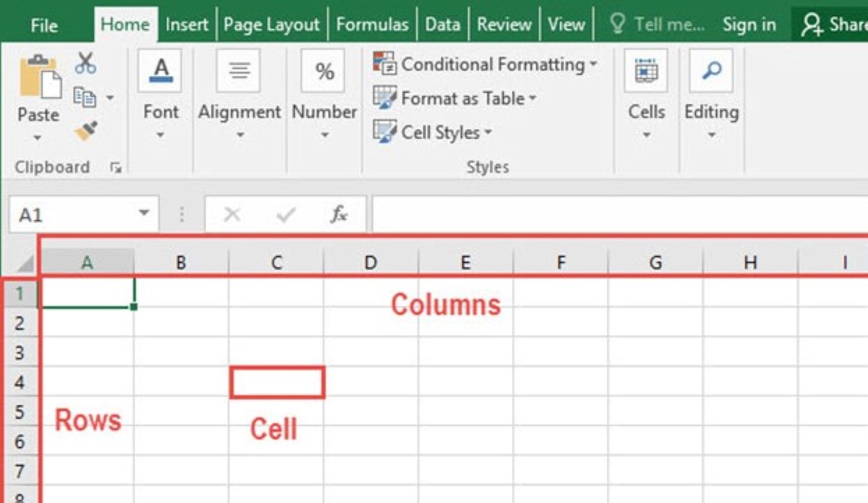Switch to the Formulas ribbon tab
The width and height of the screenshot is (868, 503).
(x=373, y=24)
